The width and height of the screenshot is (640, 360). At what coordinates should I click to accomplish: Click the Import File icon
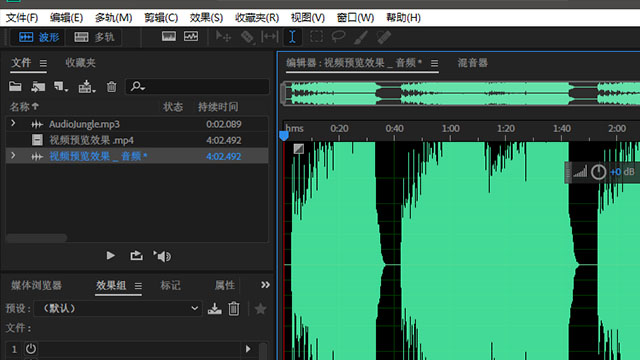[38, 87]
